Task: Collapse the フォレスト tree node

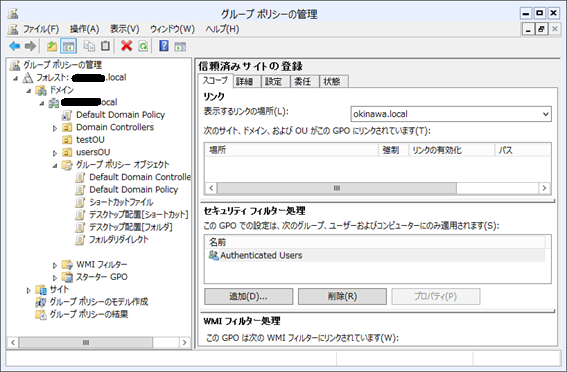Action: point(16,78)
